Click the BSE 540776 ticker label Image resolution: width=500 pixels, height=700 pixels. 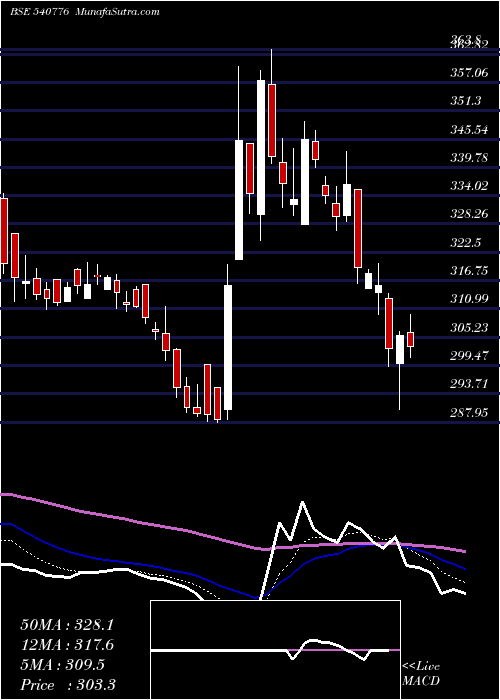(x=39, y=12)
